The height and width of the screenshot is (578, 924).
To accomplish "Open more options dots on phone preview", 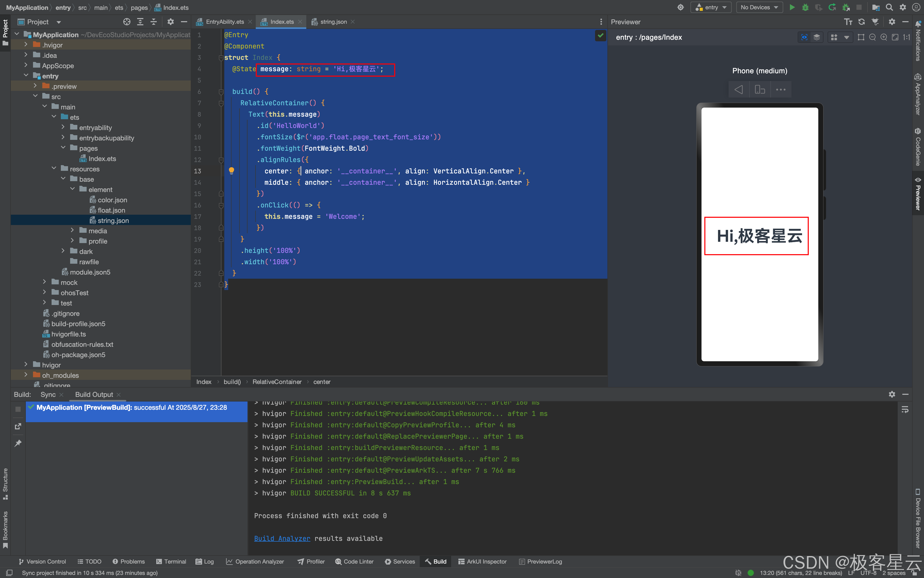I will point(781,90).
